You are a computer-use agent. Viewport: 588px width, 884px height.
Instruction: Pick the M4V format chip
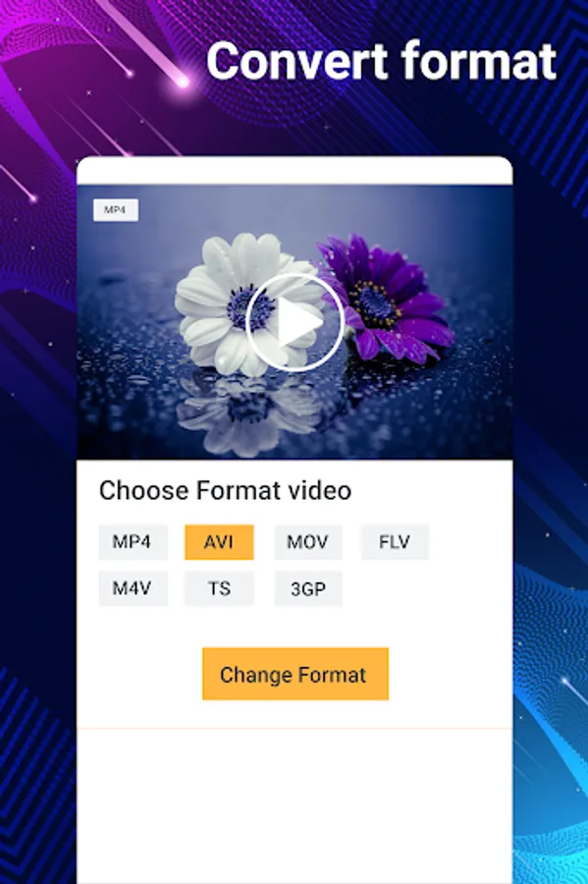pos(133,588)
